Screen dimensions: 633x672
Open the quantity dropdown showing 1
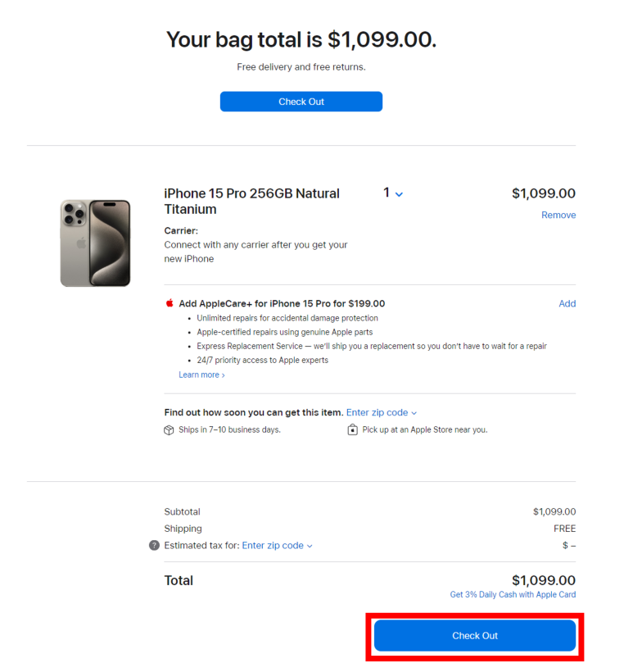pos(393,193)
